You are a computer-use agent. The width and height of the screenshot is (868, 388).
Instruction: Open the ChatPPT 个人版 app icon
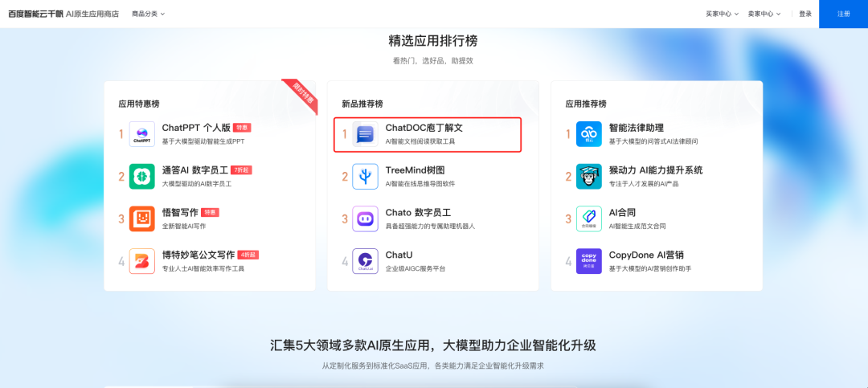pyautogui.click(x=141, y=134)
